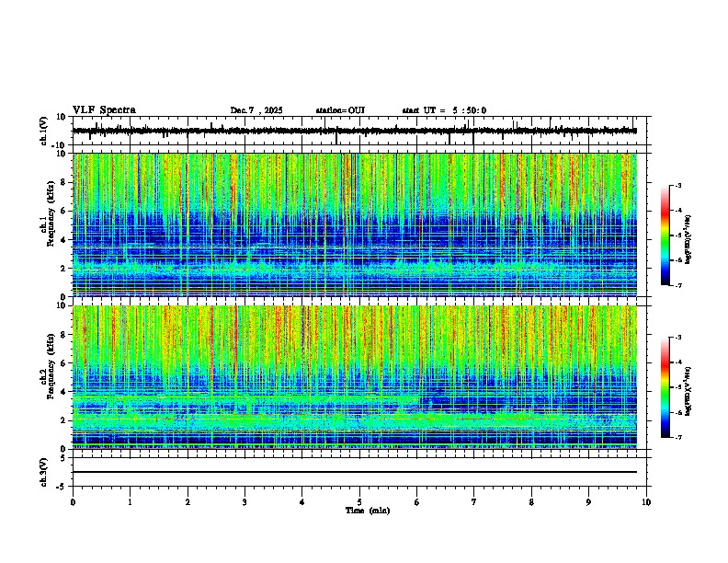This screenshot has width=728, height=563.
Task: Click the "VLF Spectra" plot title
Action: coord(104,110)
